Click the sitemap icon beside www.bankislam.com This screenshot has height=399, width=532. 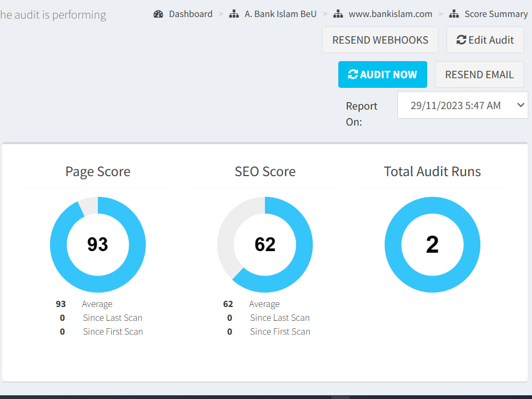338,14
